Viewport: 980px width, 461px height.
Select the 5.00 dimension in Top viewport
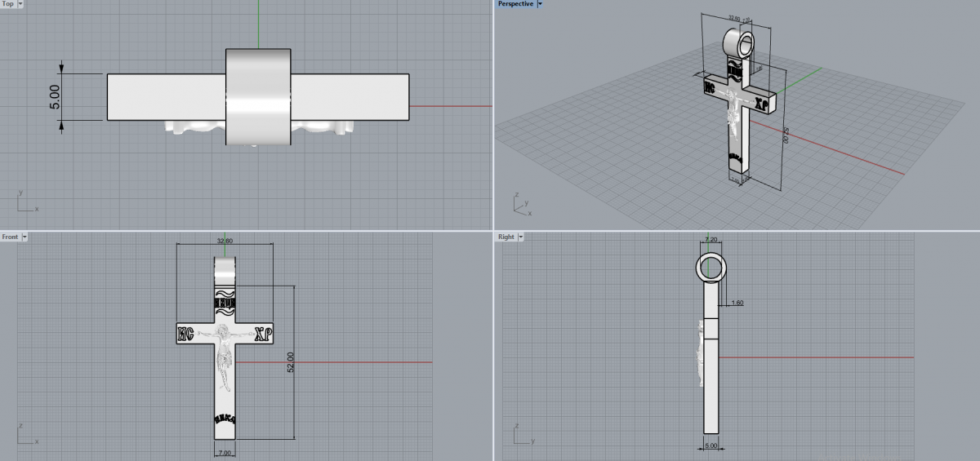tap(56, 97)
